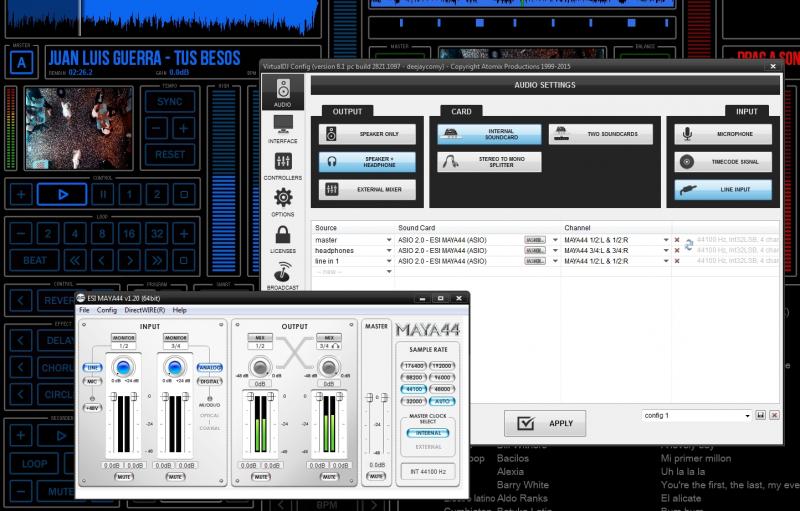Go to the Controllers settings section

coord(283,164)
